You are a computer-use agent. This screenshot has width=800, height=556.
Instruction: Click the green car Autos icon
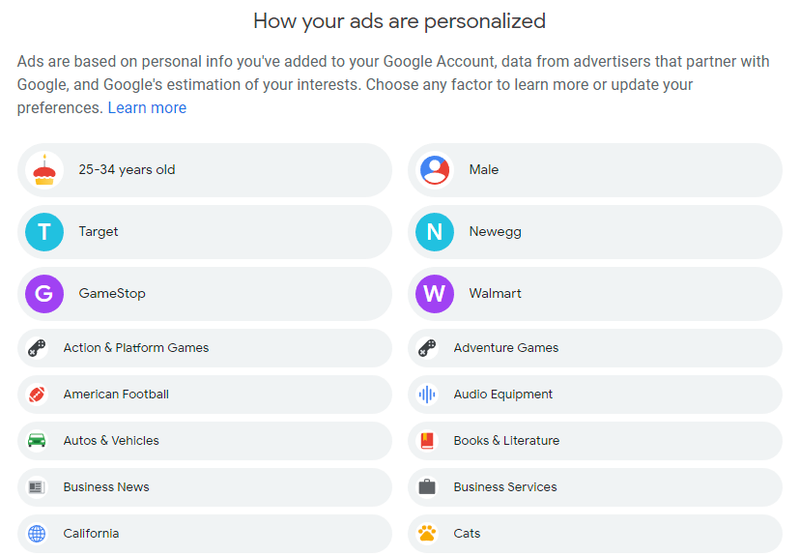click(37, 441)
